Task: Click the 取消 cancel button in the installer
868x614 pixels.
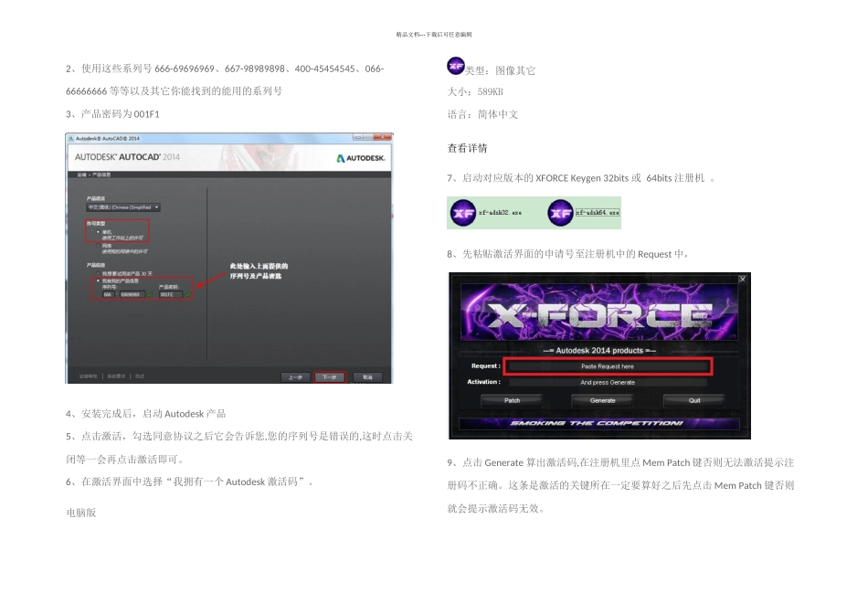Action: coord(367,377)
